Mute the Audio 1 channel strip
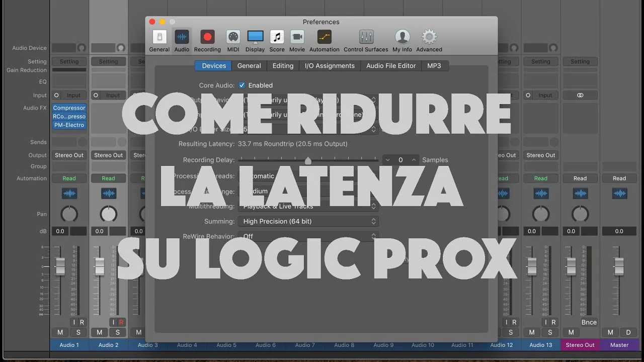 coord(60,332)
